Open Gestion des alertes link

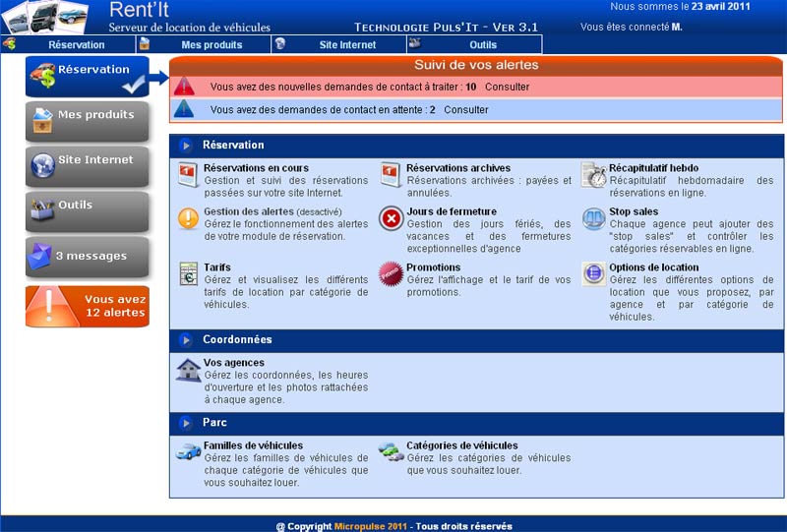click(x=249, y=211)
